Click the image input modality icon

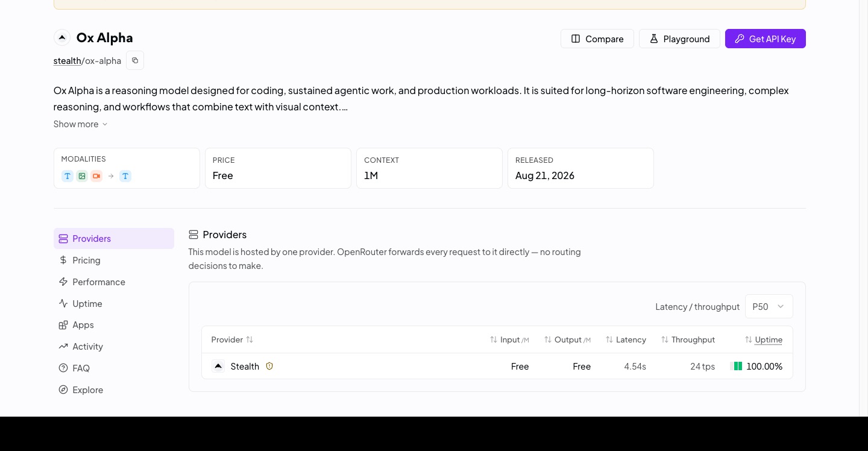82,176
